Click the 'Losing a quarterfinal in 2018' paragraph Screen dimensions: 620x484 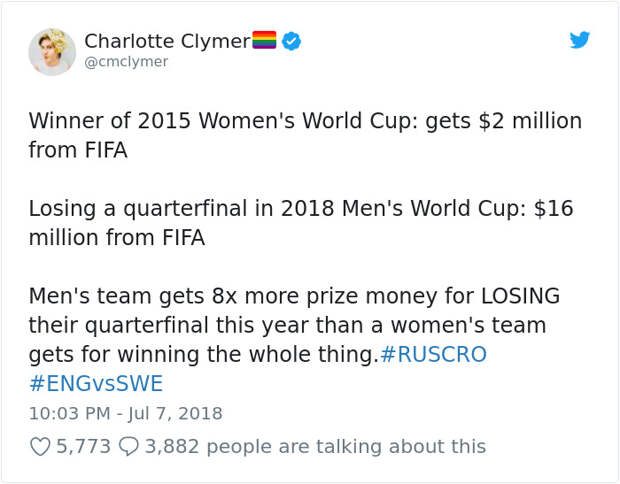(x=301, y=223)
